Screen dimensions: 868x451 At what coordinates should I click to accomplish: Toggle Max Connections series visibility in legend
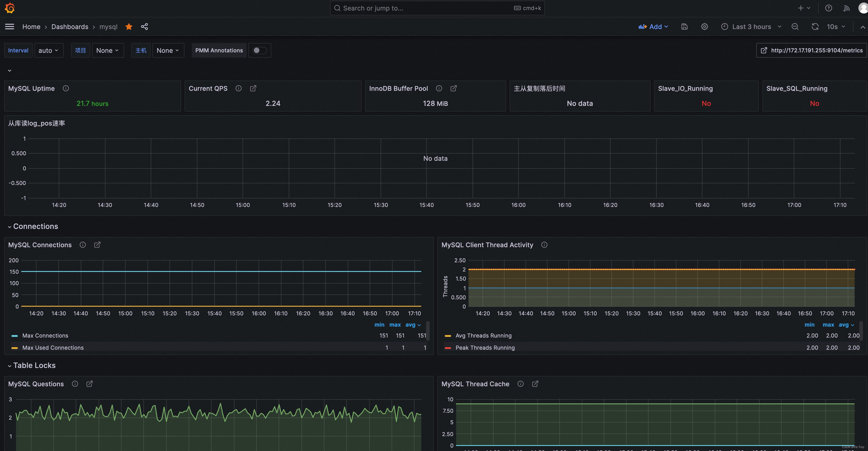45,336
